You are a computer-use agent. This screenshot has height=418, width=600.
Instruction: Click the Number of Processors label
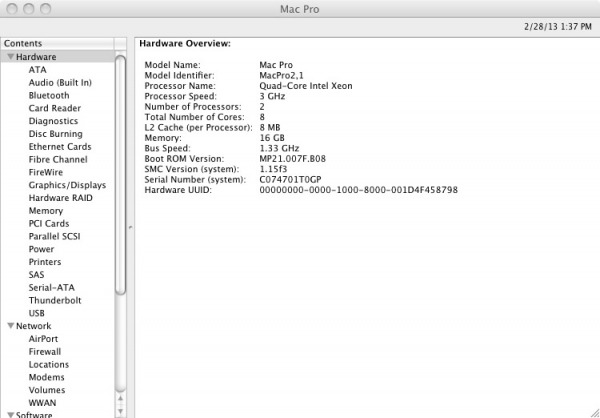[193, 107]
